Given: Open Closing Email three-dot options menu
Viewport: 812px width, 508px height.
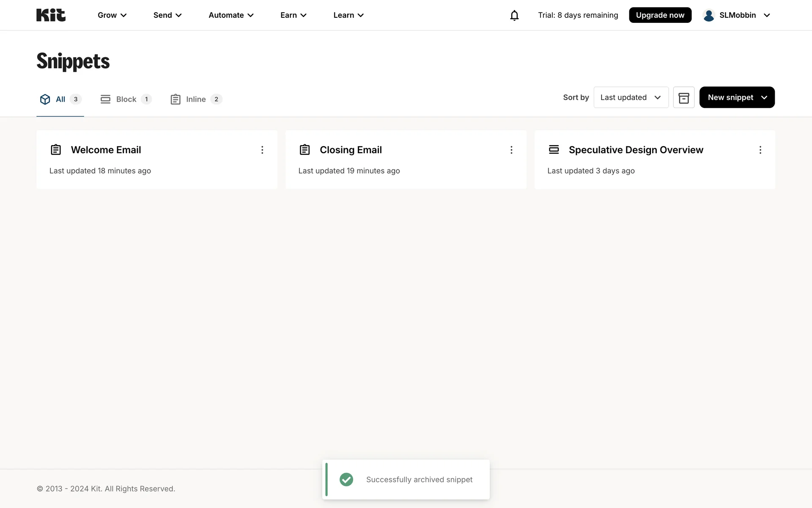Looking at the screenshot, I should 511,150.
